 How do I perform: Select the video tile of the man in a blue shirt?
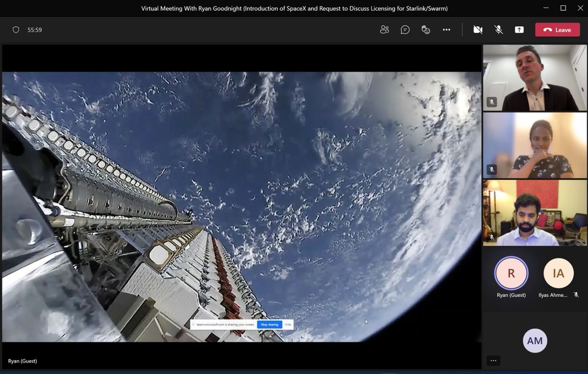coord(535,213)
